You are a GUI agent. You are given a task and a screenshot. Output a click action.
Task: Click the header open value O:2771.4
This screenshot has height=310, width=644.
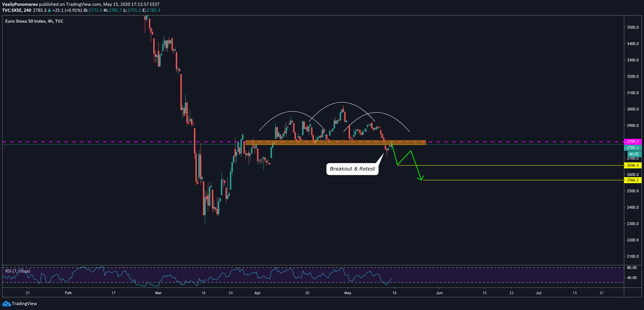[93, 10]
